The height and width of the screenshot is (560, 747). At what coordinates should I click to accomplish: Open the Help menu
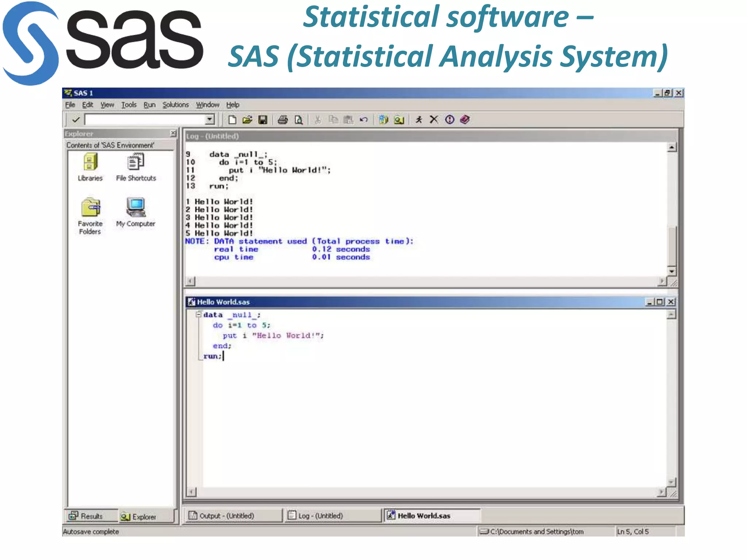(233, 105)
